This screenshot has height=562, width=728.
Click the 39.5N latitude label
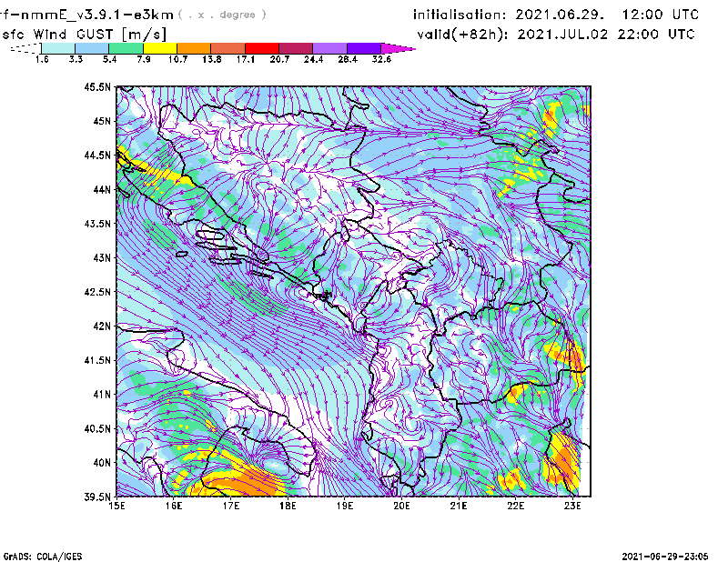97,497
